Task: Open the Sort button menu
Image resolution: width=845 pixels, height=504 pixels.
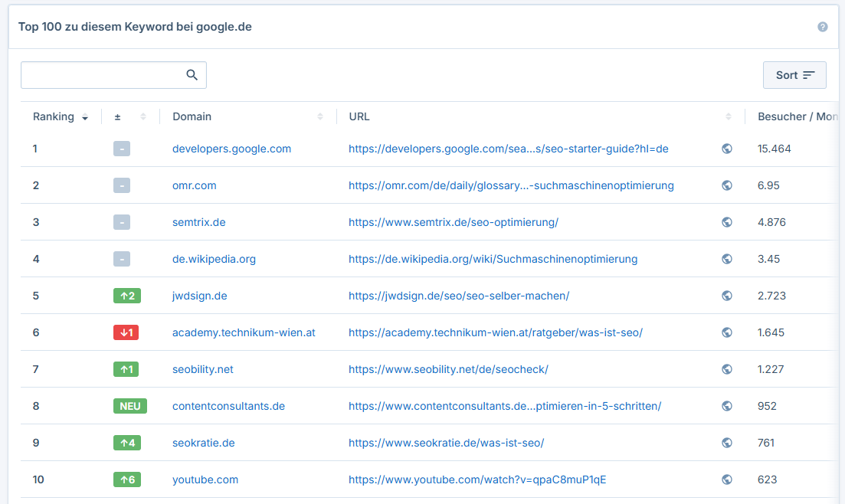Action: pyautogui.click(x=794, y=75)
